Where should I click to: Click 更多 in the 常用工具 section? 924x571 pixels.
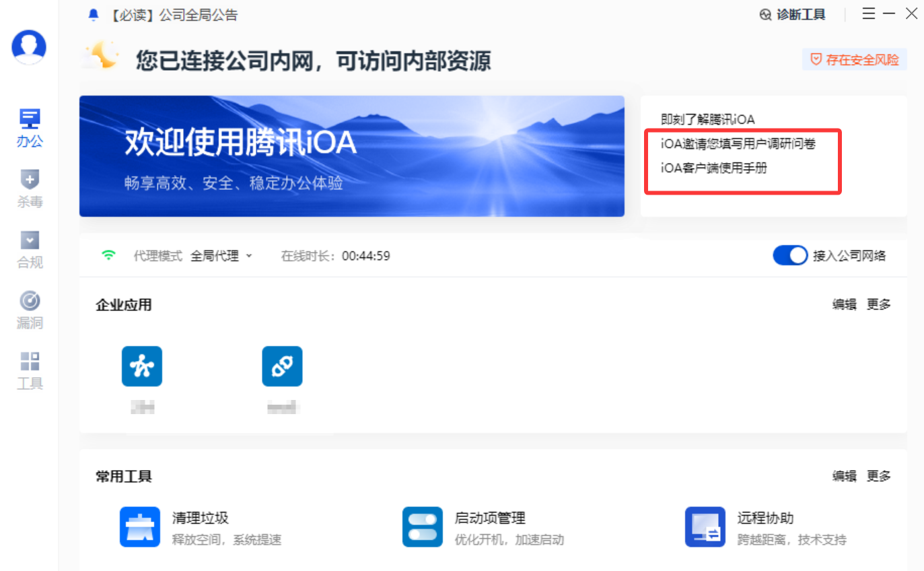[x=879, y=476]
